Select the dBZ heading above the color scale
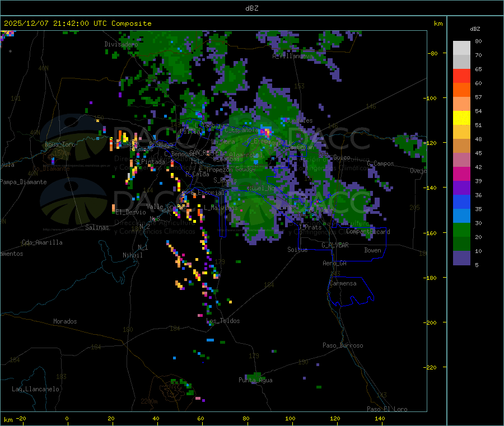The width and height of the screenshot is (504, 426). click(475, 29)
